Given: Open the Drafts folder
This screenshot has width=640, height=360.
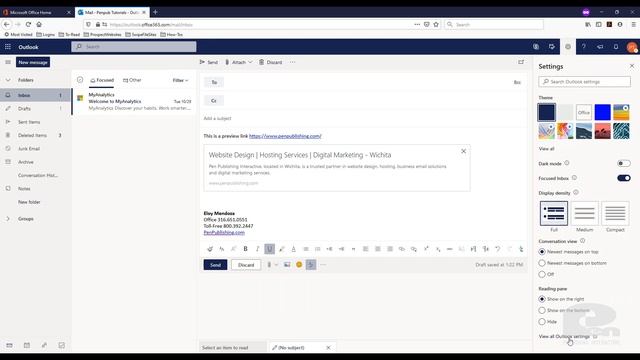Looking at the screenshot, I should coord(35,109).
